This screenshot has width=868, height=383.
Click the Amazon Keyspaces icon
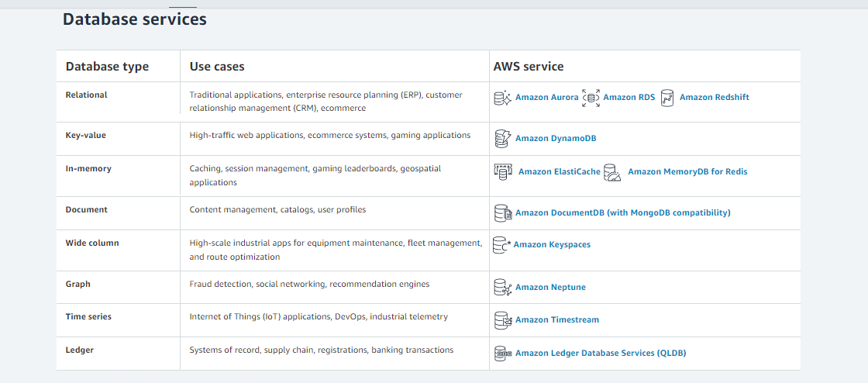(501, 244)
